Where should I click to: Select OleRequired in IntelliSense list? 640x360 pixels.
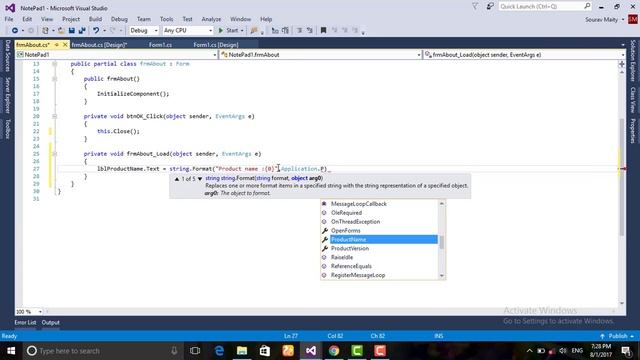pyautogui.click(x=379, y=213)
